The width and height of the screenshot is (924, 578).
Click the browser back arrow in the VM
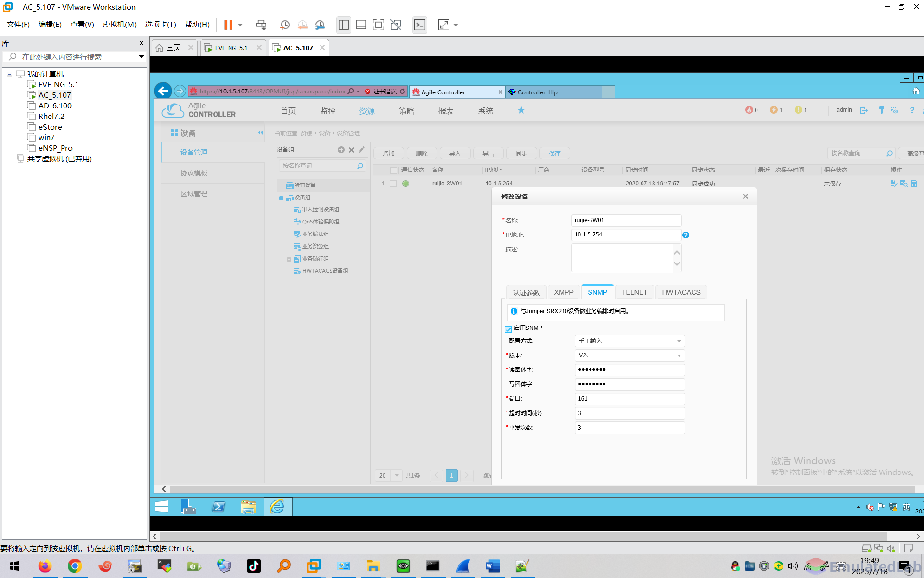coord(163,91)
